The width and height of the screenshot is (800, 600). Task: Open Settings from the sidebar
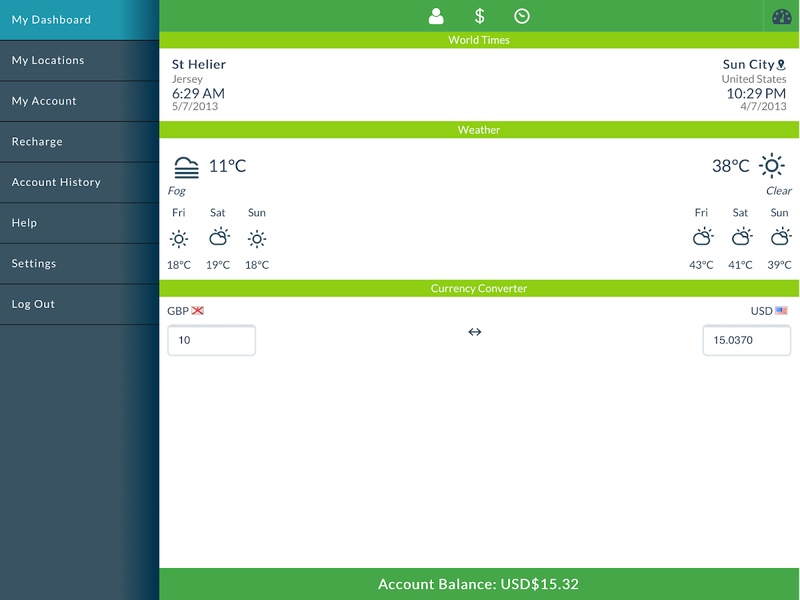point(80,264)
